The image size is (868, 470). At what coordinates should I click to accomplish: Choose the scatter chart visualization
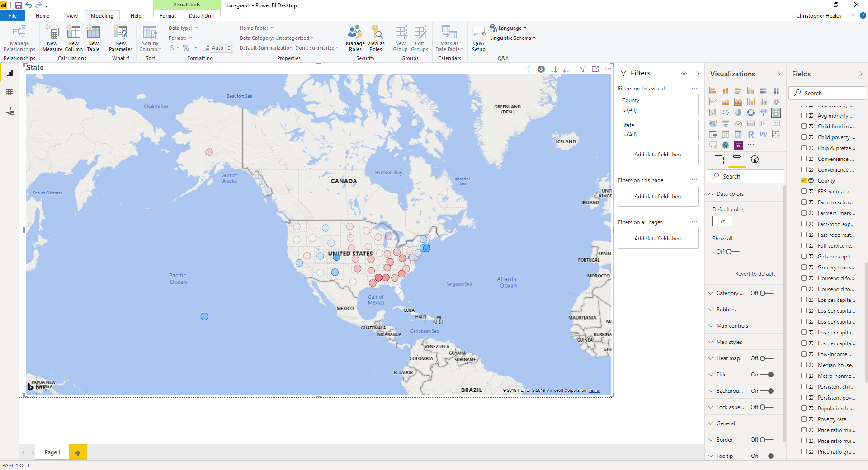[x=726, y=113]
